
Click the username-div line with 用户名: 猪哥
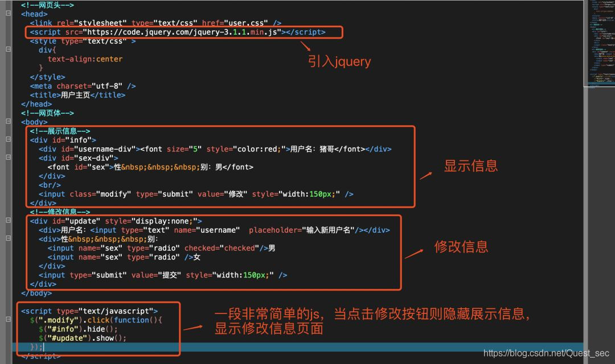click(x=215, y=149)
